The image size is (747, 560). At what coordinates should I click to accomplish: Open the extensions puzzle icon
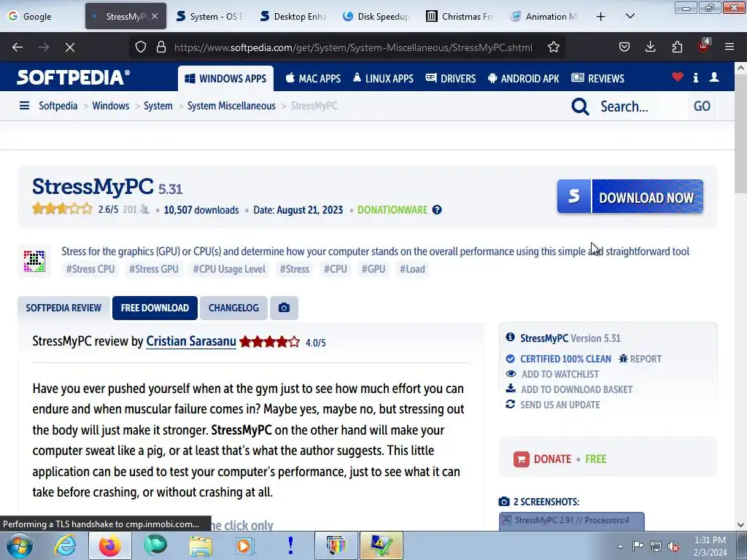point(677,47)
